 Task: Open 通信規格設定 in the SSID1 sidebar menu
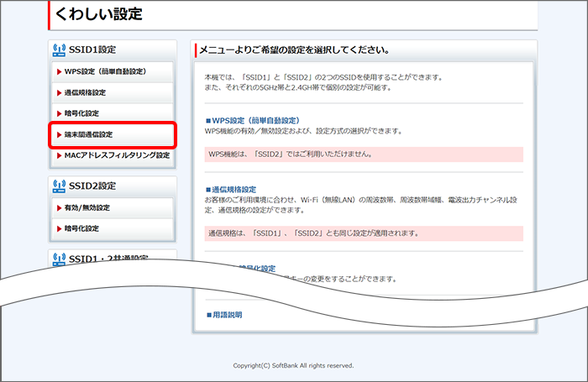tap(85, 92)
